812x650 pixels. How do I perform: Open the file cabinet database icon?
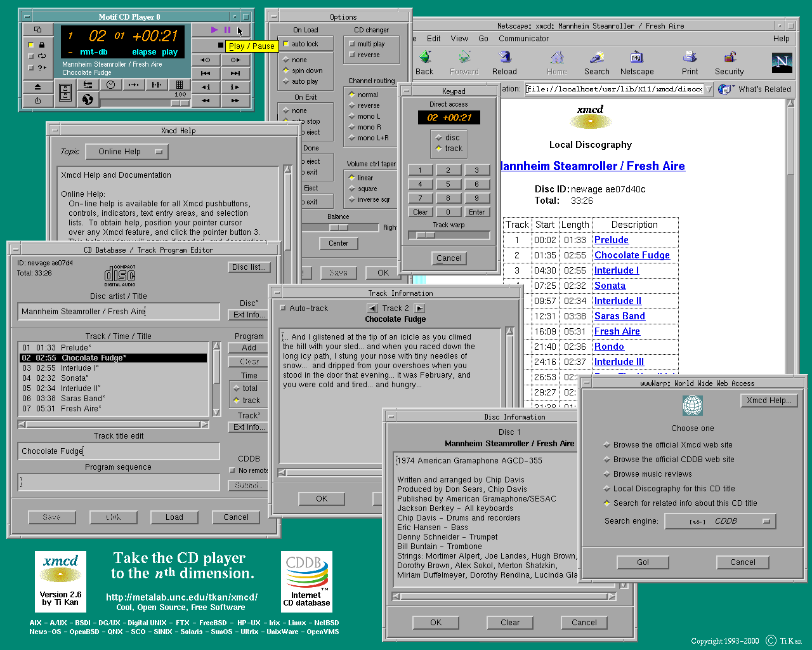65,93
